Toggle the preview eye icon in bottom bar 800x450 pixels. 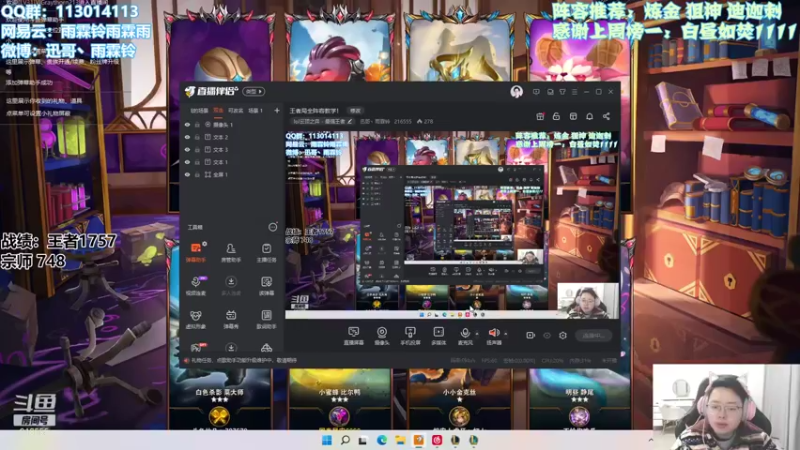pyautogui.click(x=546, y=335)
